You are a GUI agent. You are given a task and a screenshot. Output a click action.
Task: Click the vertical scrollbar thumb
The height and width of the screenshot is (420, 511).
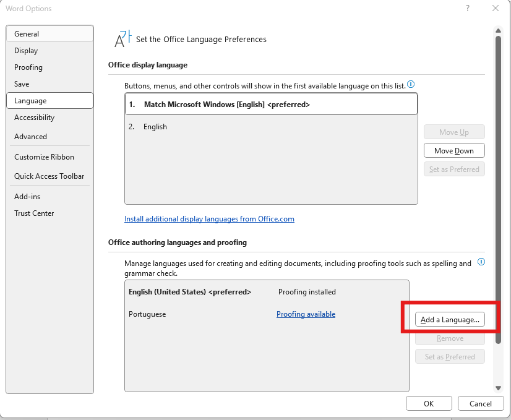pos(498,190)
